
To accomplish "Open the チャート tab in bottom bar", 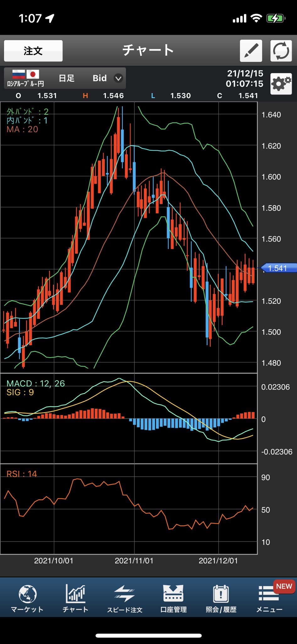I will point(75,598).
